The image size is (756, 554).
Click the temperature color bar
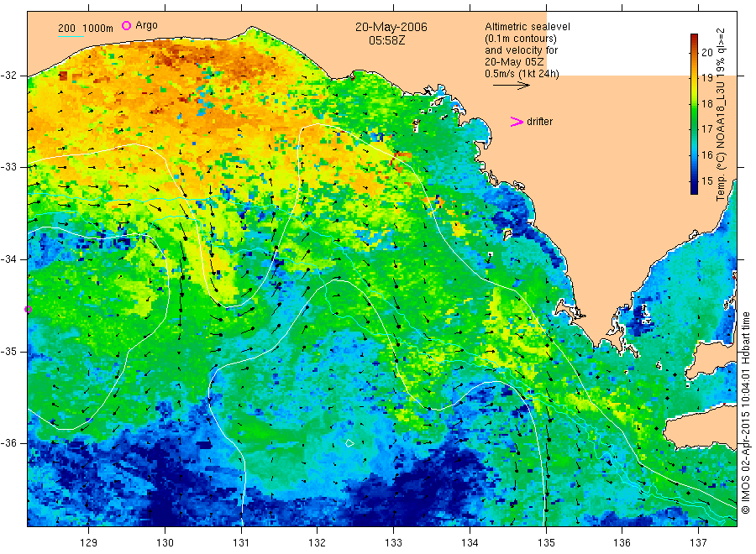(x=694, y=114)
